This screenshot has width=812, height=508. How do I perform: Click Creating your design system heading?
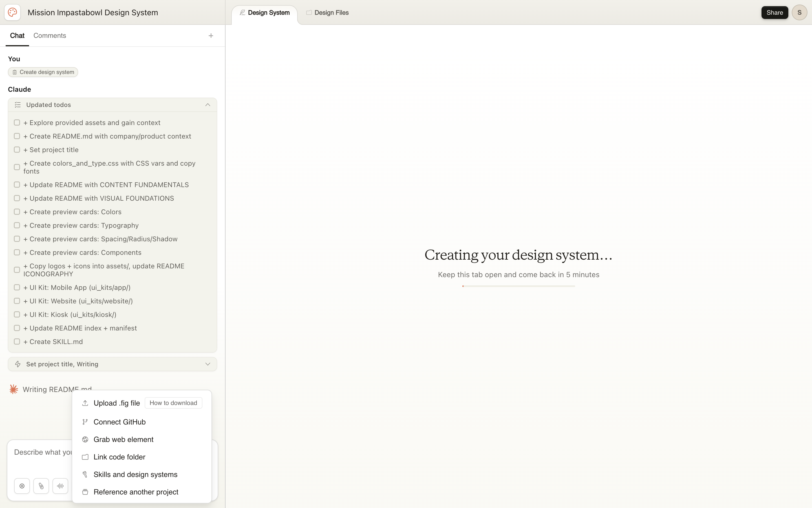(518, 255)
